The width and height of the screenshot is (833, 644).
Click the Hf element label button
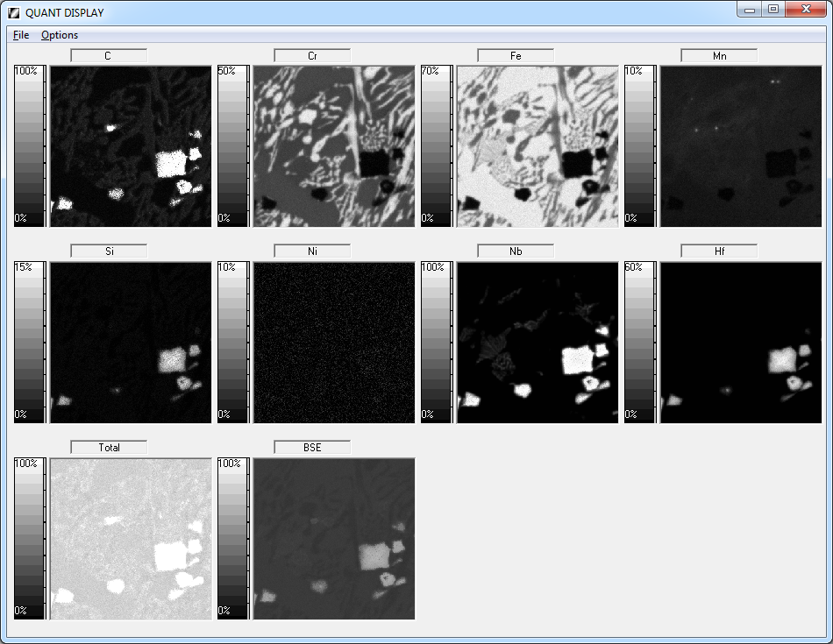coord(719,251)
